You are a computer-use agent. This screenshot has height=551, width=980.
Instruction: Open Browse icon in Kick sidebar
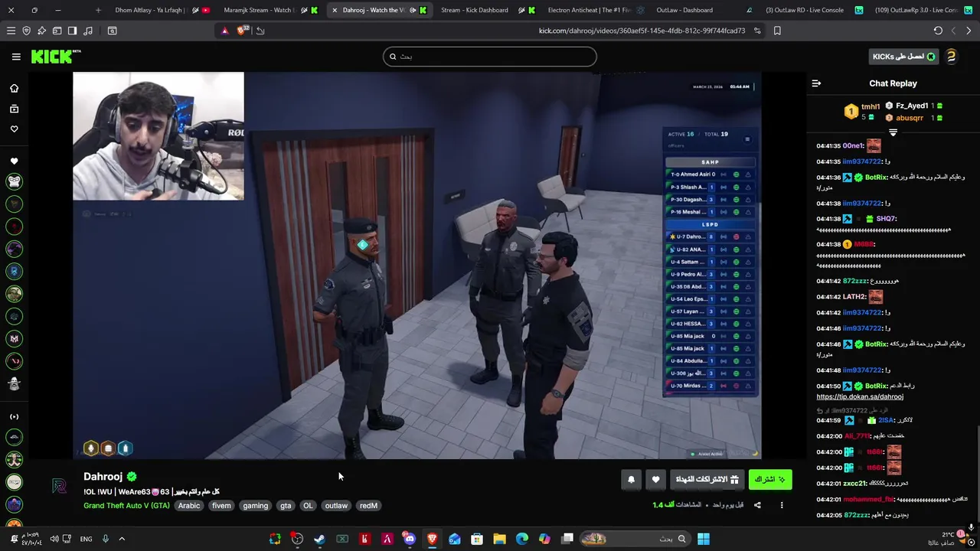(x=14, y=109)
